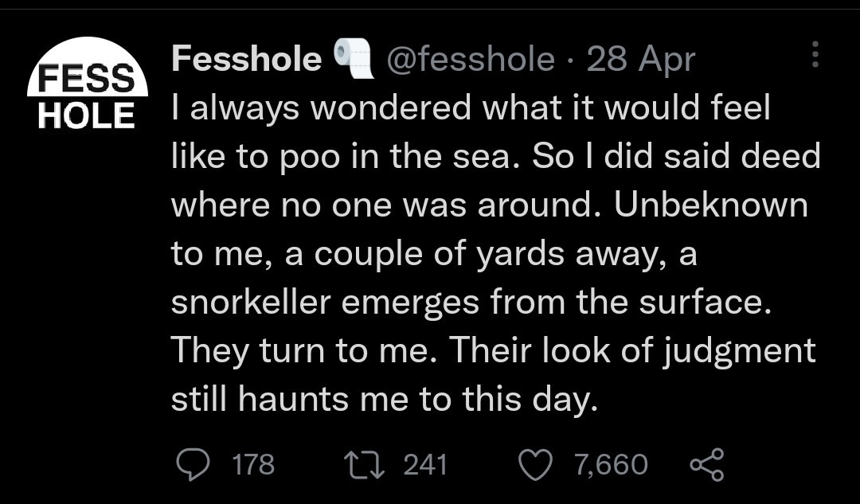The height and width of the screenshot is (504, 860).
Task: View the 241 retweets count
Action: (x=425, y=464)
